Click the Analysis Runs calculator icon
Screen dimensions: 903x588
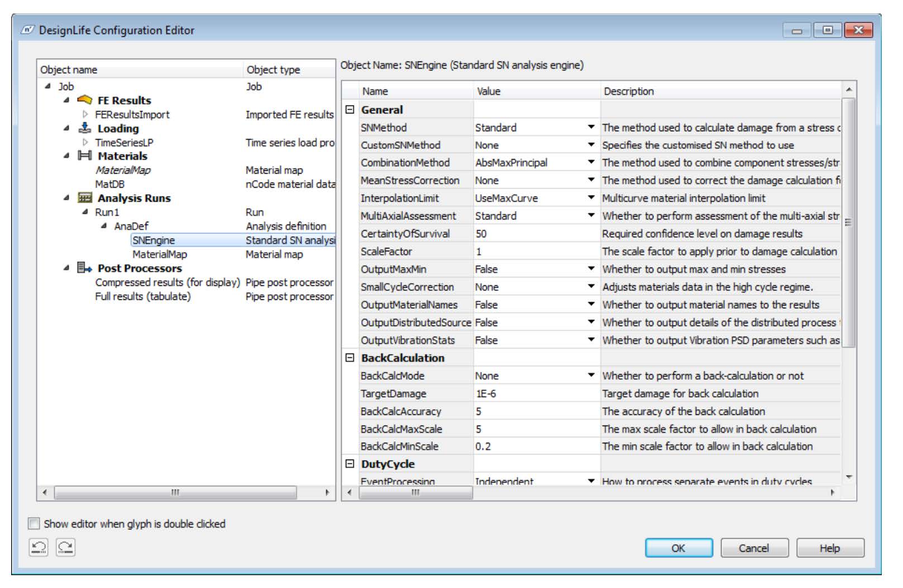pos(85,198)
